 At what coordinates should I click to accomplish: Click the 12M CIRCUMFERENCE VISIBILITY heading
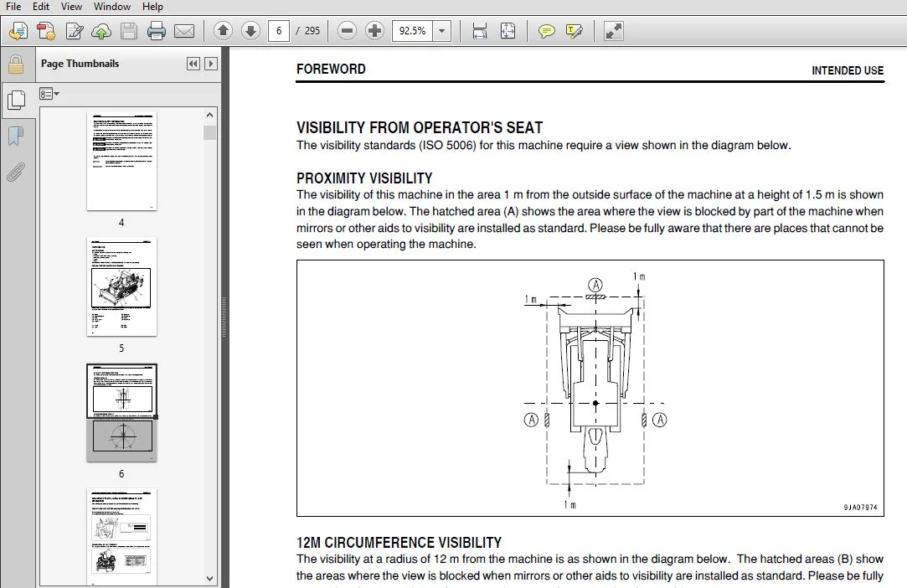click(399, 542)
